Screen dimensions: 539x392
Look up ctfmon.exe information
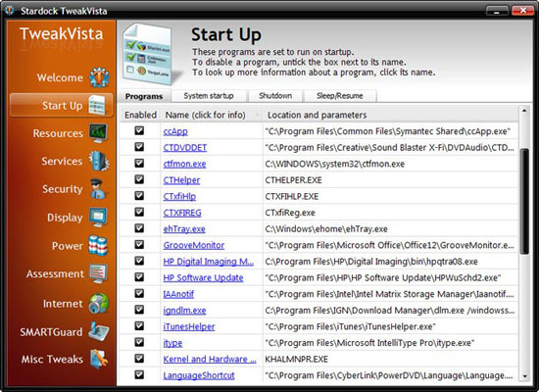[184, 164]
